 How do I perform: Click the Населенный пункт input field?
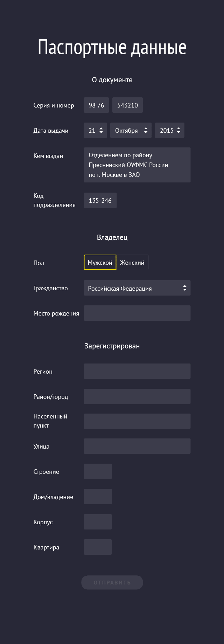point(137,421)
